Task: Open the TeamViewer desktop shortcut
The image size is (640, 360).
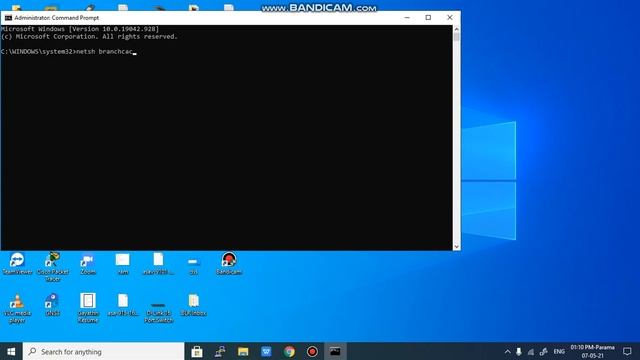Action: pos(17,263)
